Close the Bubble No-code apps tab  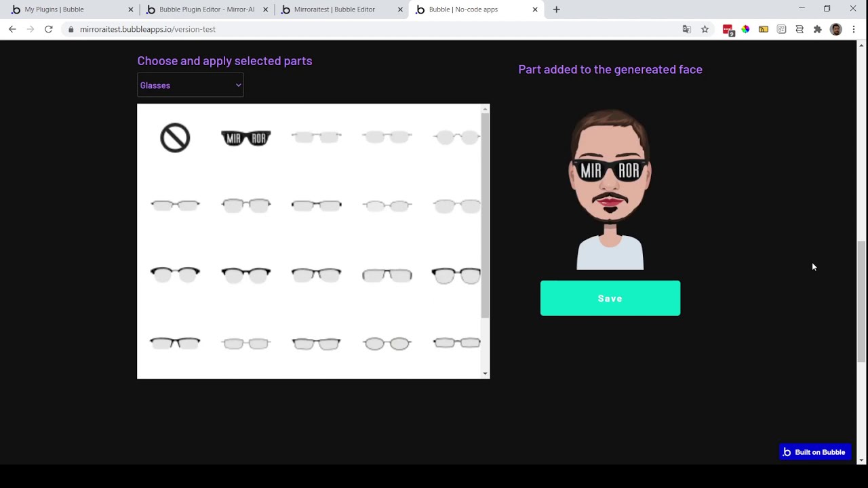[535, 9]
